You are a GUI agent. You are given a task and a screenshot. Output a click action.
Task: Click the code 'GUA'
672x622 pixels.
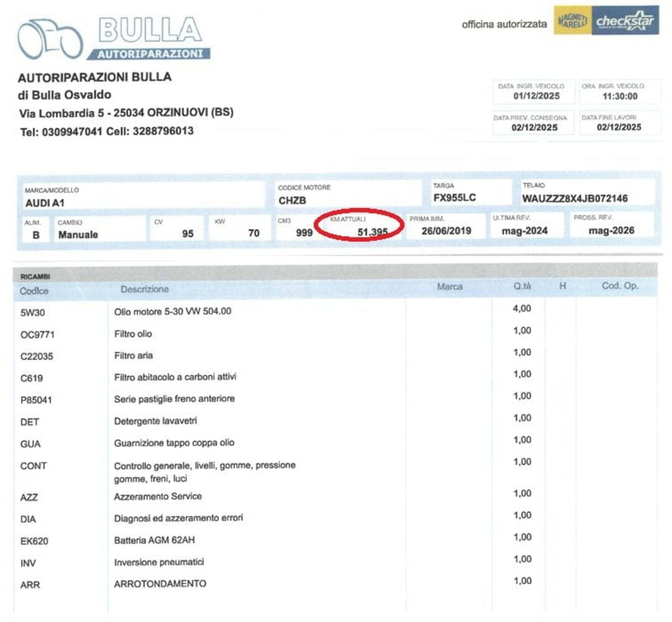30,444
